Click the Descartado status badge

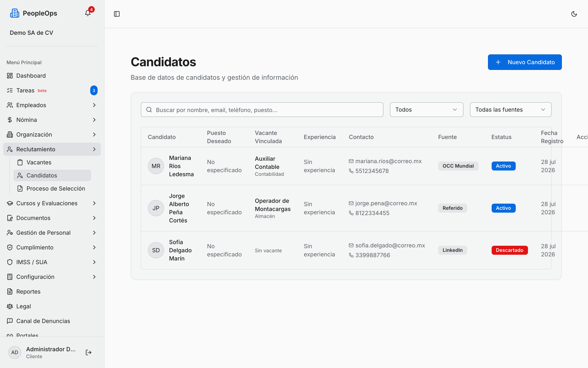[x=510, y=250]
